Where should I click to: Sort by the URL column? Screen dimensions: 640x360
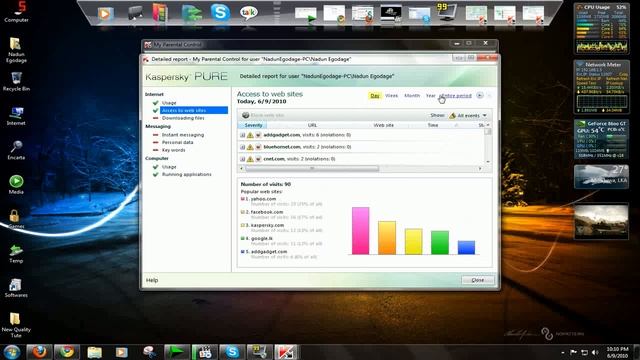(312, 125)
